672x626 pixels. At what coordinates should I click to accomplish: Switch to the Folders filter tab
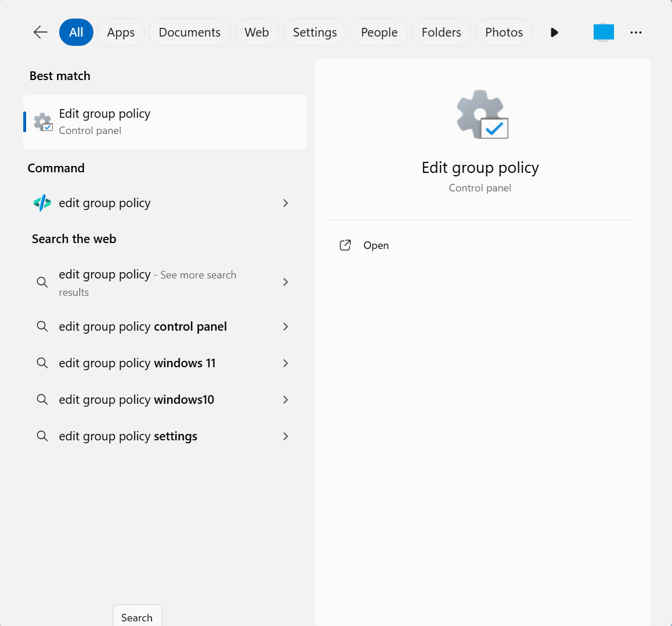442,32
